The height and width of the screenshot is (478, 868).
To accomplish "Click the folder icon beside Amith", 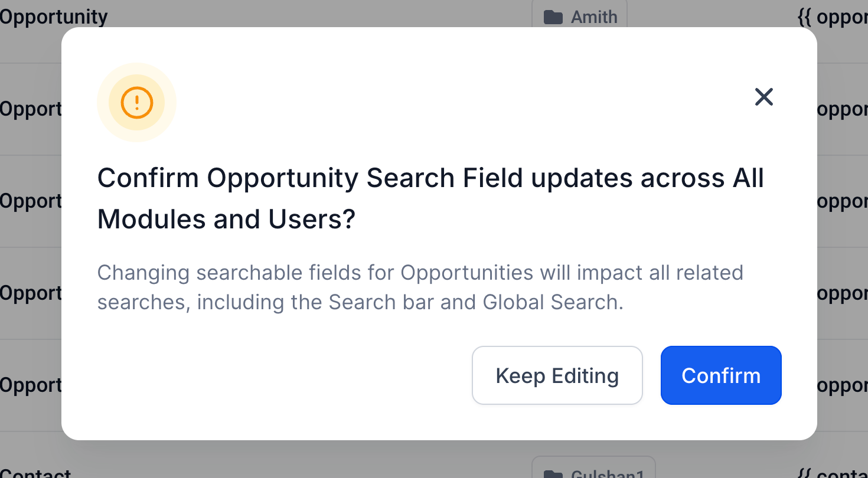I will (x=553, y=17).
